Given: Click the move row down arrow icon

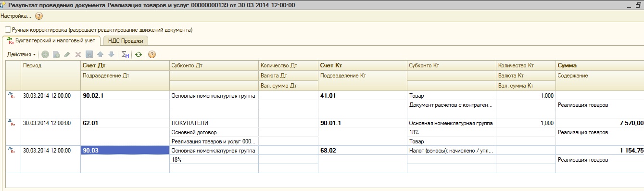Looking at the screenshot, I should tap(111, 54).
